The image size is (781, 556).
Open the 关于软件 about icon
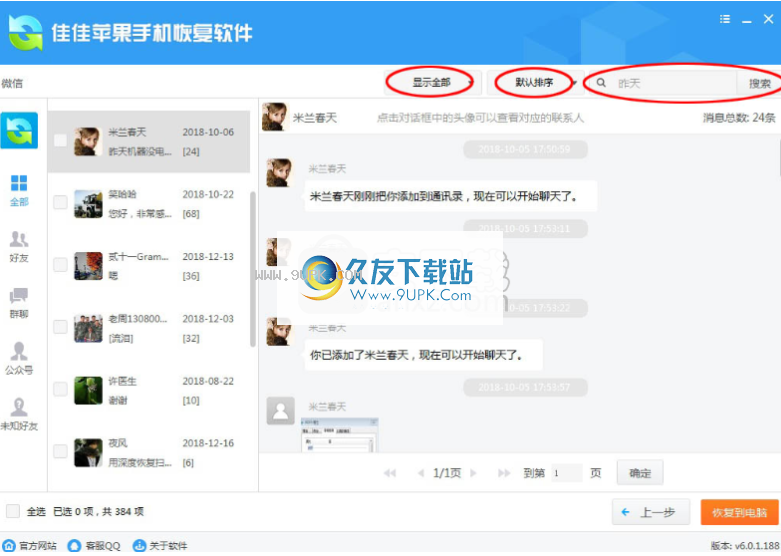click(x=139, y=546)
